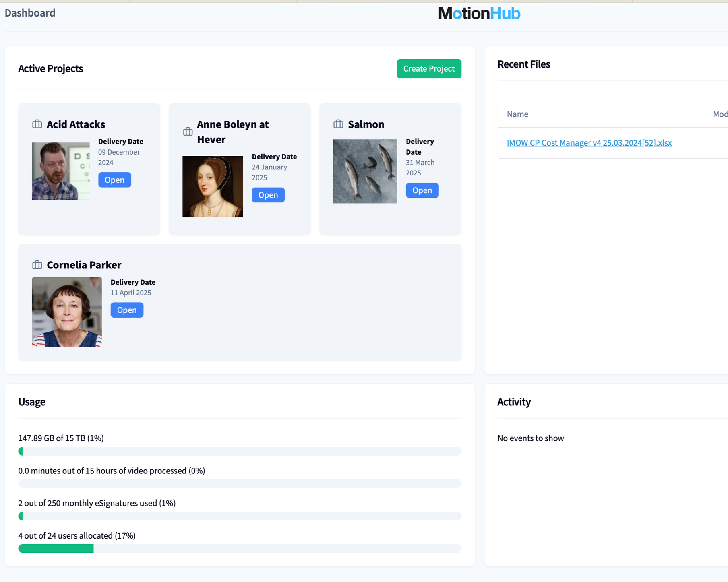Click the MotionHub logo
728x582 pixels.
[x=479, y=14]
